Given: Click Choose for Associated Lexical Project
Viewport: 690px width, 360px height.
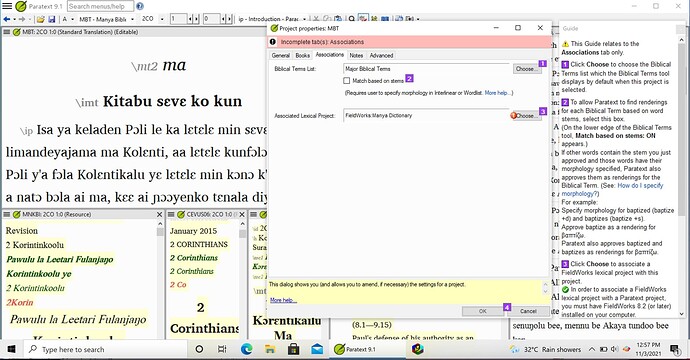Looking at the screenshot, I should point(527,116).
